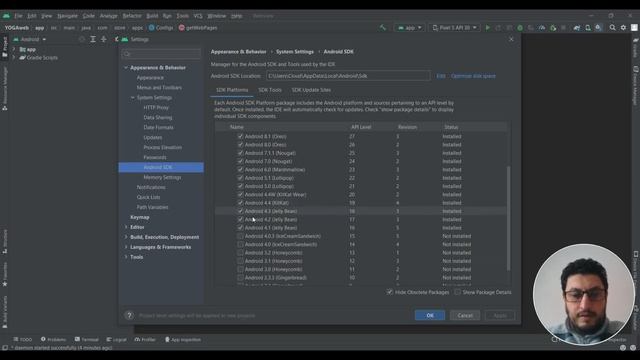Click the Optimize disk space link
640x360 pixels.
473,76
